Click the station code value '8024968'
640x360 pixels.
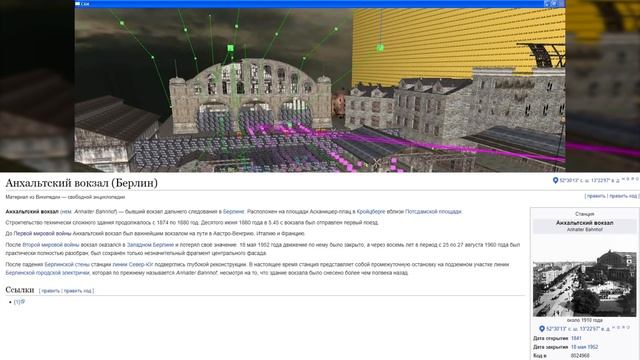(580, 356)
